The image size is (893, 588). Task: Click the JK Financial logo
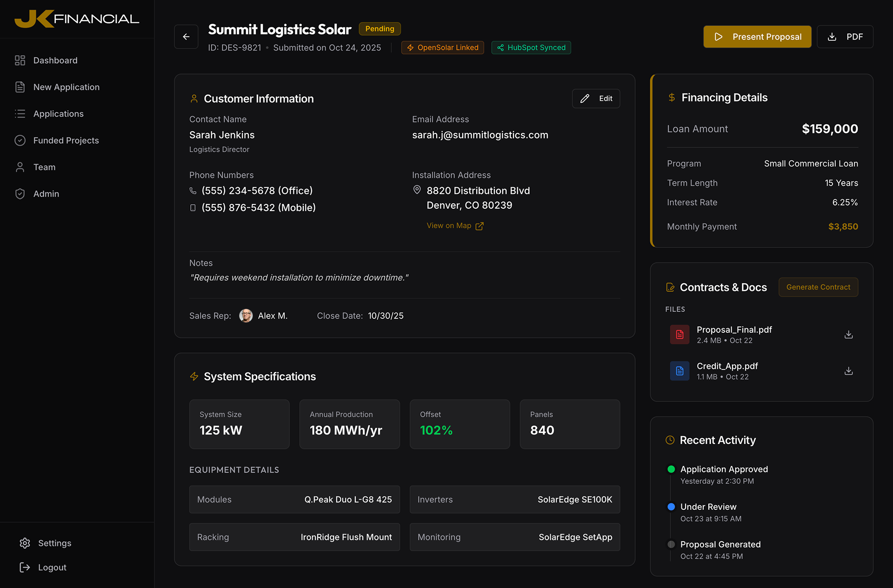coord(77,19)
